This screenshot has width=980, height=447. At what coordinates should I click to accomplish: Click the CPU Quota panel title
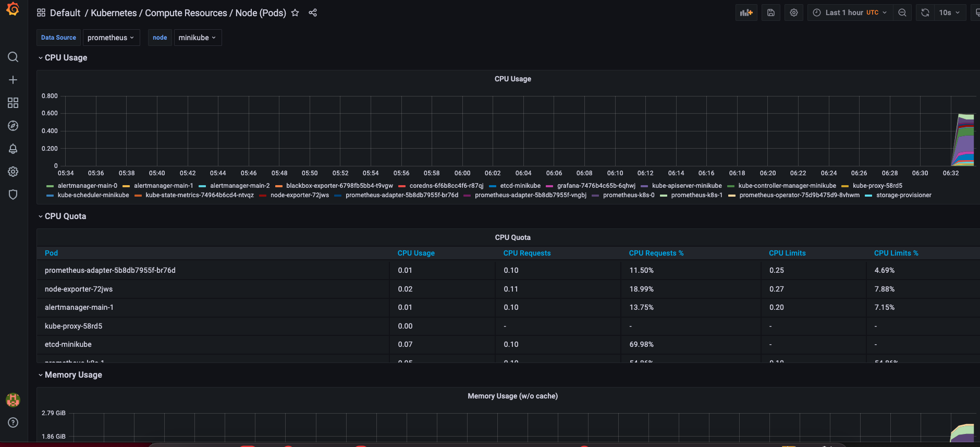click(x=512, y=237)
